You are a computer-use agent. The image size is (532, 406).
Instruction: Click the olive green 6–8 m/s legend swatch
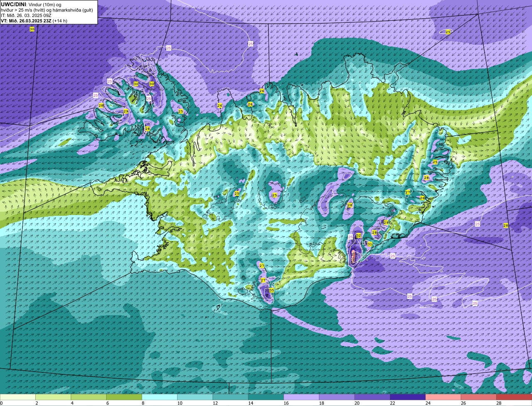(124, 397)
